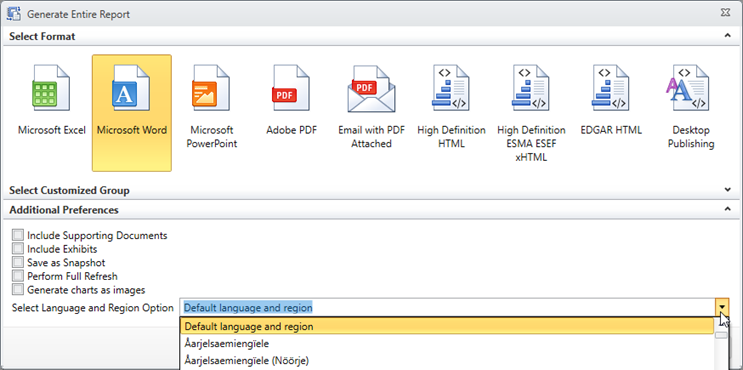Select Åarjelsaemiengïele (Nöörje) list entry
Screen dimensions: 743x370
coord(447,361)
